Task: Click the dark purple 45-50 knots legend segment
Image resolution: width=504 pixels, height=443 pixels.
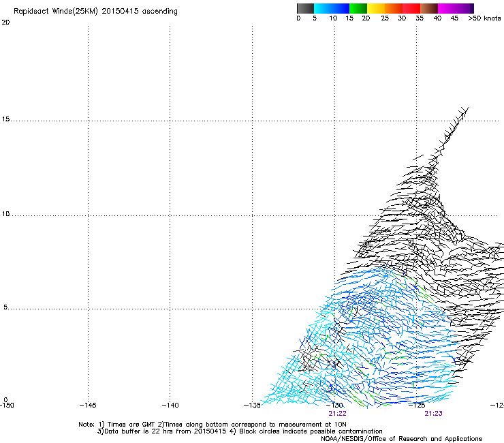Action: 464,8
